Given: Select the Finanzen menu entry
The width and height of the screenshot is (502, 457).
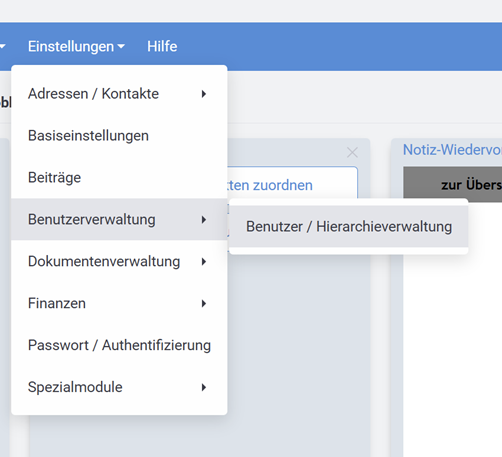Looking at the screenshot, I should (x=119, y=303).
